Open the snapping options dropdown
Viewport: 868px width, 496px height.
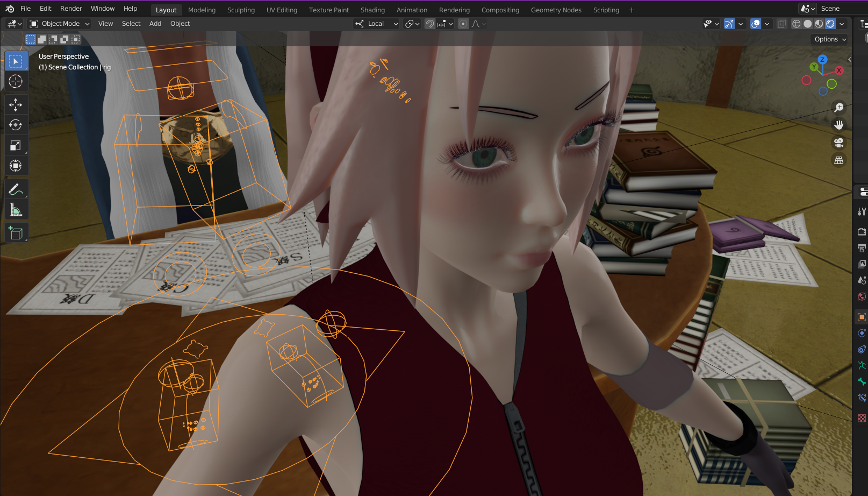446,24
